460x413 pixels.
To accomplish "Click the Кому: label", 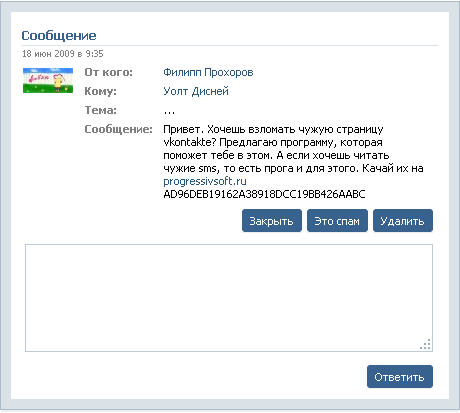I will [x=100, y=91].
